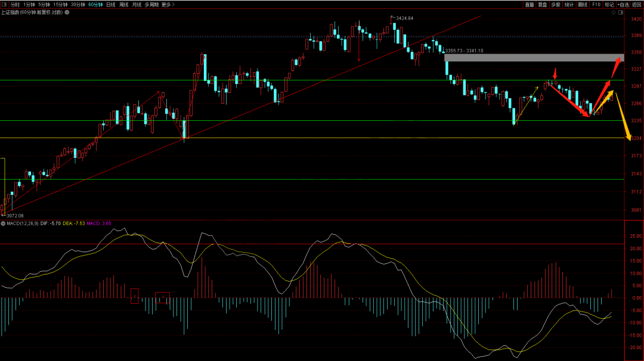This screenshot has width=644, height=361.
Task: Select the 周线 weekly period
Action: 123,4
